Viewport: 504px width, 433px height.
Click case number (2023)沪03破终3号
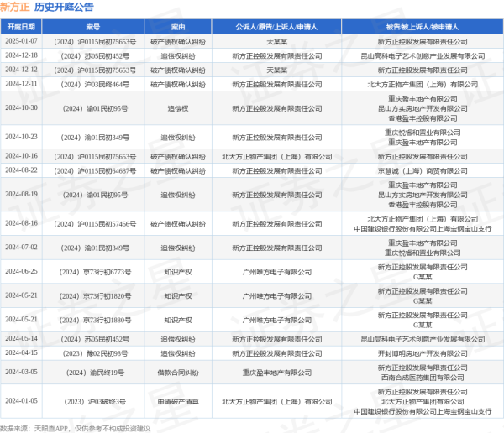(95, 401)
